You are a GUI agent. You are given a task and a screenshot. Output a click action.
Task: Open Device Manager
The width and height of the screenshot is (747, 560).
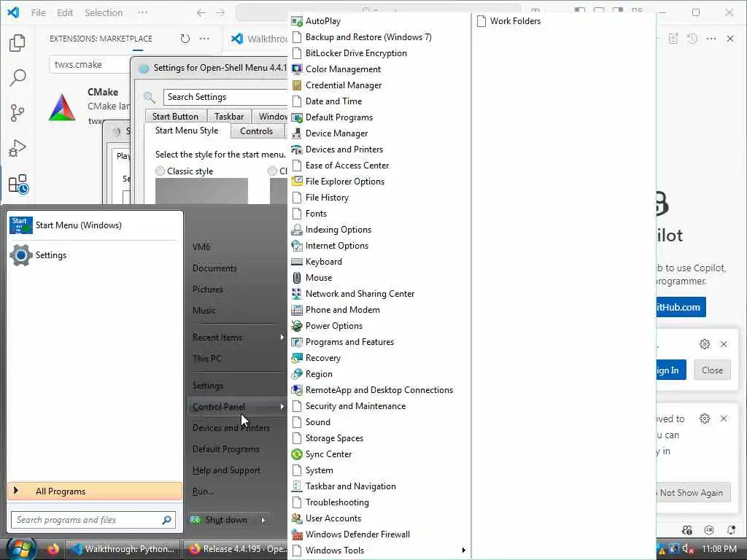click(336, 133)
